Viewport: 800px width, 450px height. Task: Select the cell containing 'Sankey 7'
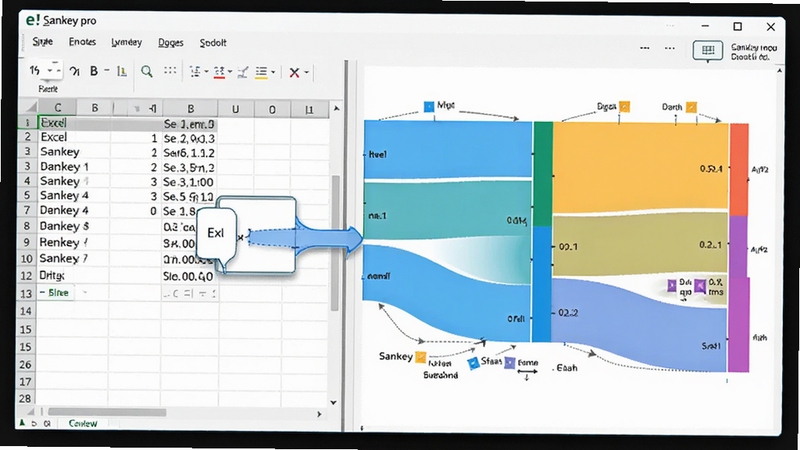coord(74,258)
